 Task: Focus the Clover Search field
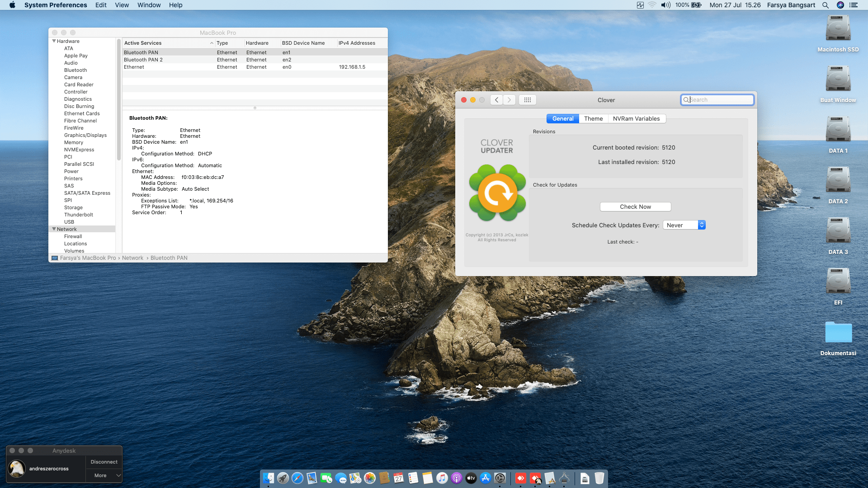[x=717, y=100]
